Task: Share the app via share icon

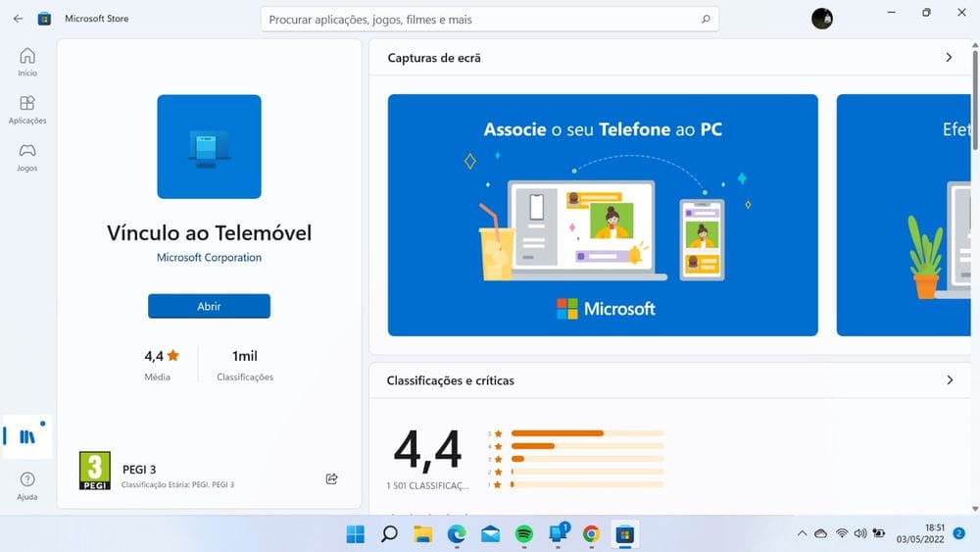Action: [x=332, y=478]
